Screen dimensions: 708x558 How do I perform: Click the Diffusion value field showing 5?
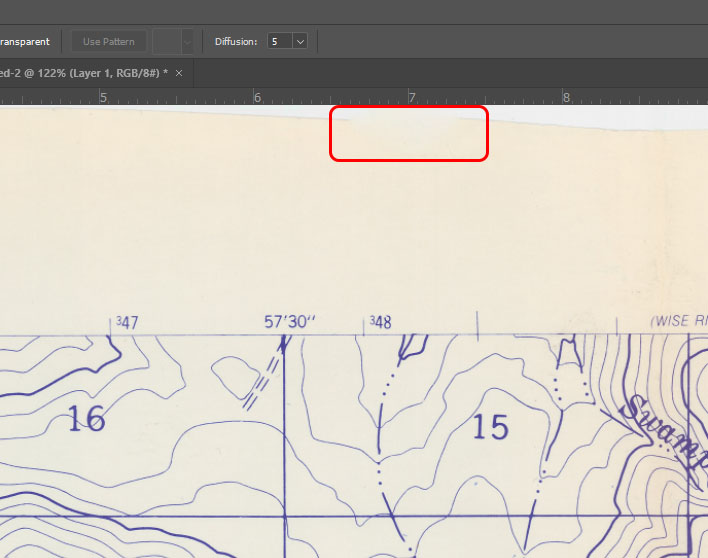[x=278, y=42]
